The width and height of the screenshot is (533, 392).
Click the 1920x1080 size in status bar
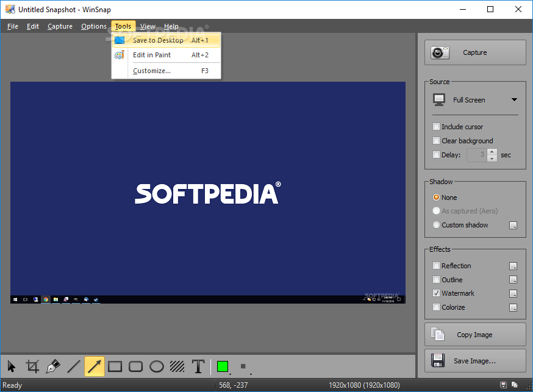364,385
